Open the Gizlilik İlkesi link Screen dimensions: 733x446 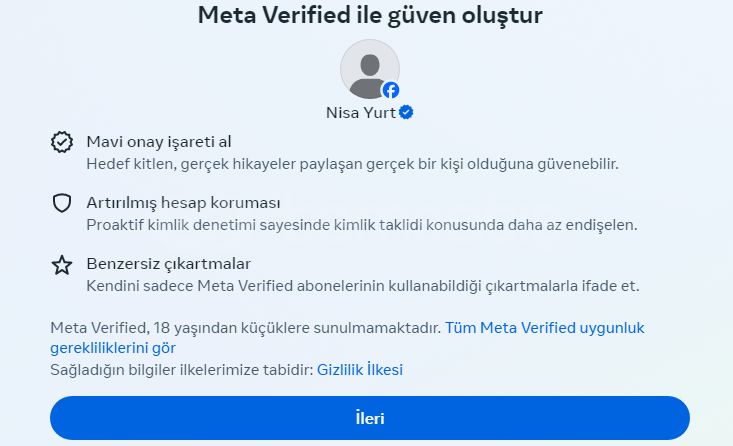(x=359, y=370)
